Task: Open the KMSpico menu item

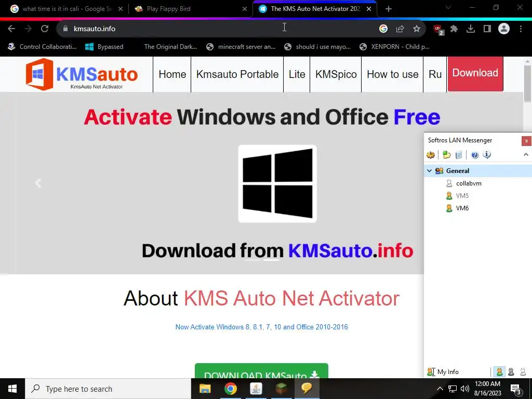Action: click(x=336, y=74)
